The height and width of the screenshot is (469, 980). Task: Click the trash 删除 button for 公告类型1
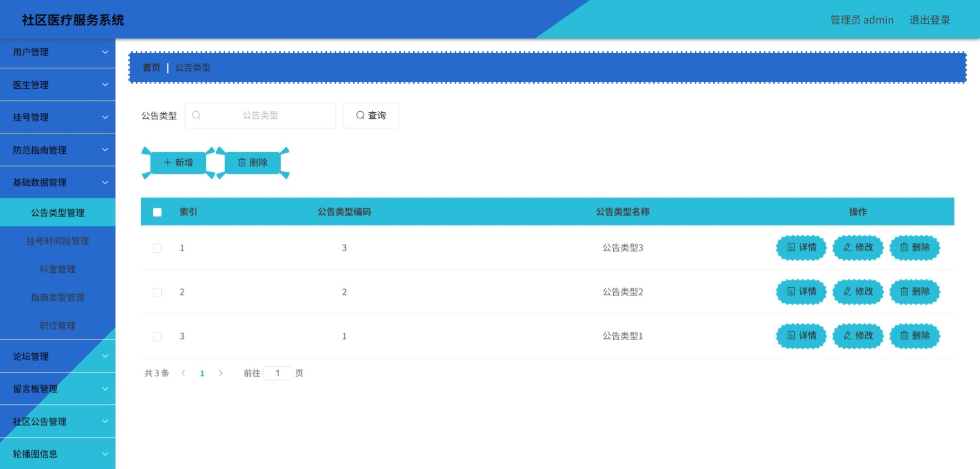[914, 336]
